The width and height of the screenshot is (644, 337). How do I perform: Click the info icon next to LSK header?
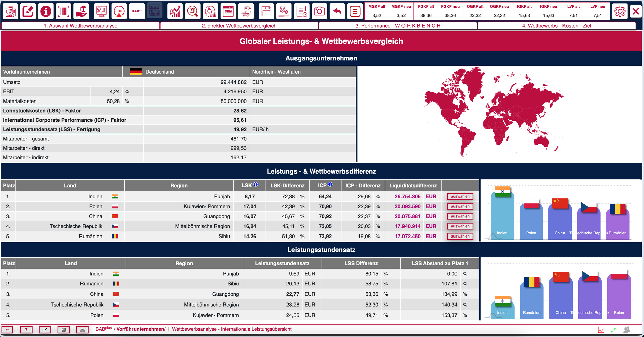(x=256, y=185)
